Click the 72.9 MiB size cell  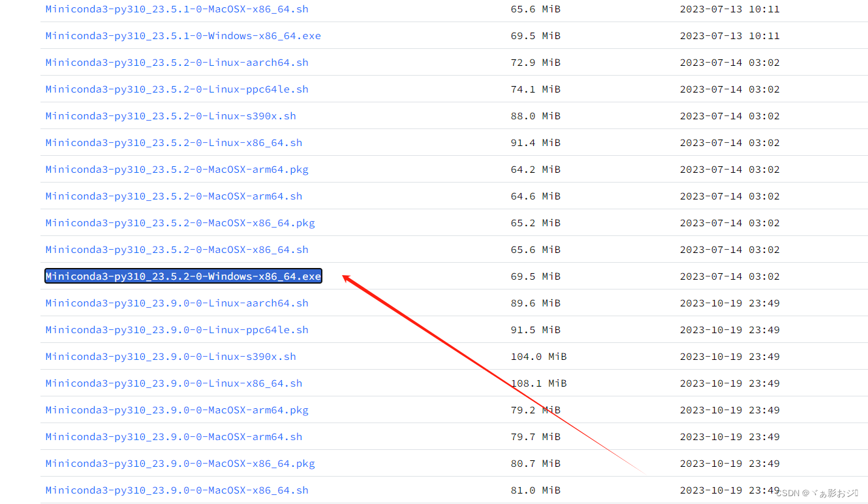pyautogui.click(x=535, y=63)
